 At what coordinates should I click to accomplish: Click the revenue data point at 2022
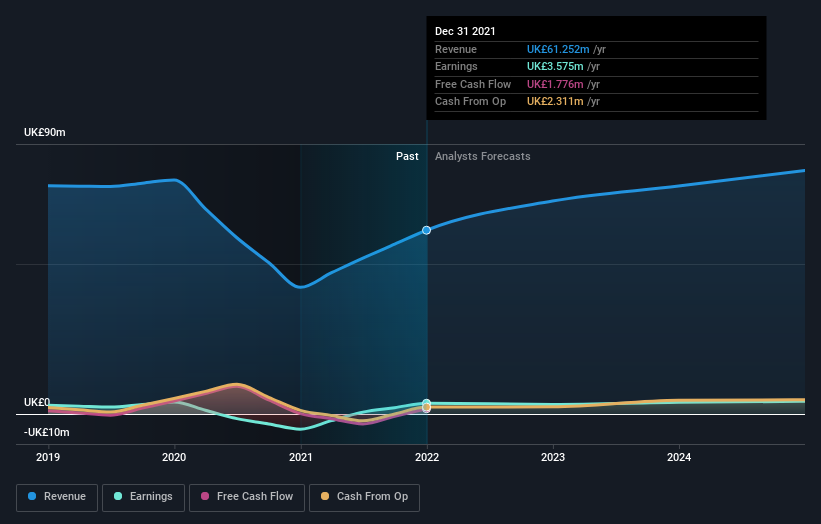tap(427, 230)
